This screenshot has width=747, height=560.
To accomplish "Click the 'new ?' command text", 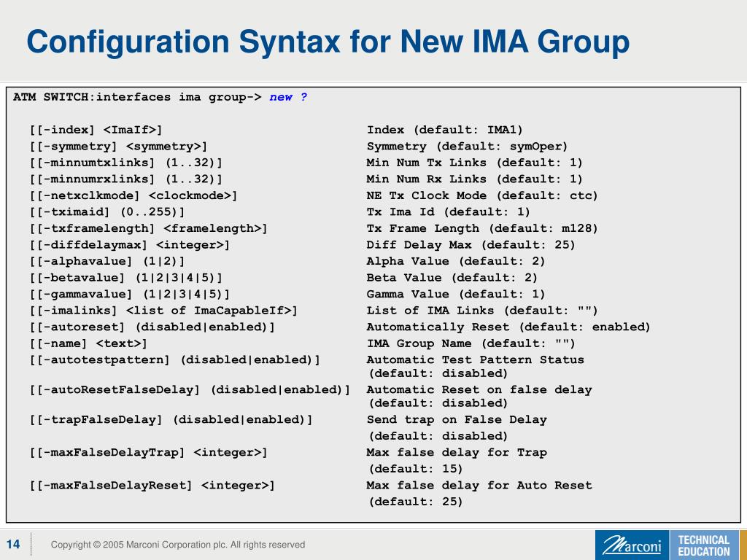I will [288, 97].
